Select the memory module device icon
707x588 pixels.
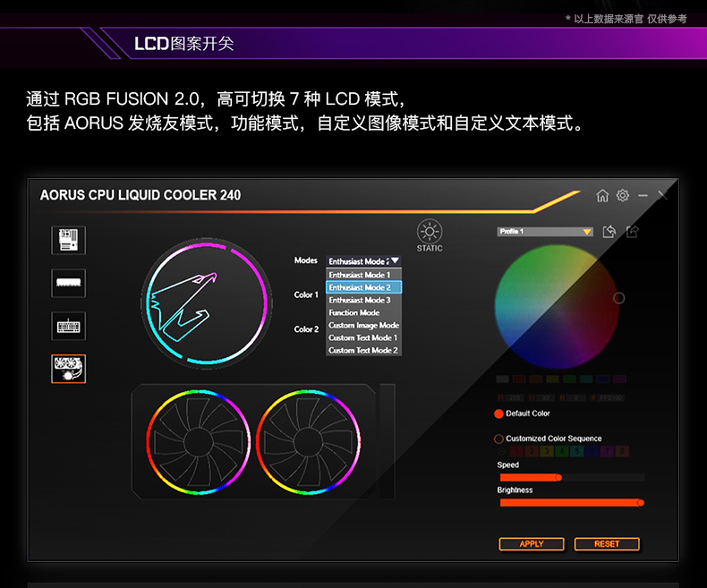[68, 283]
